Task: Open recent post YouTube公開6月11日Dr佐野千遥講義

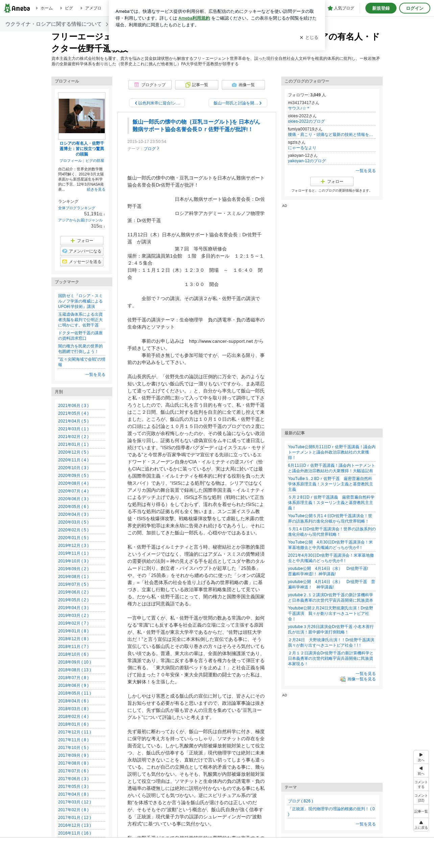Action: (x=332, y=452)
